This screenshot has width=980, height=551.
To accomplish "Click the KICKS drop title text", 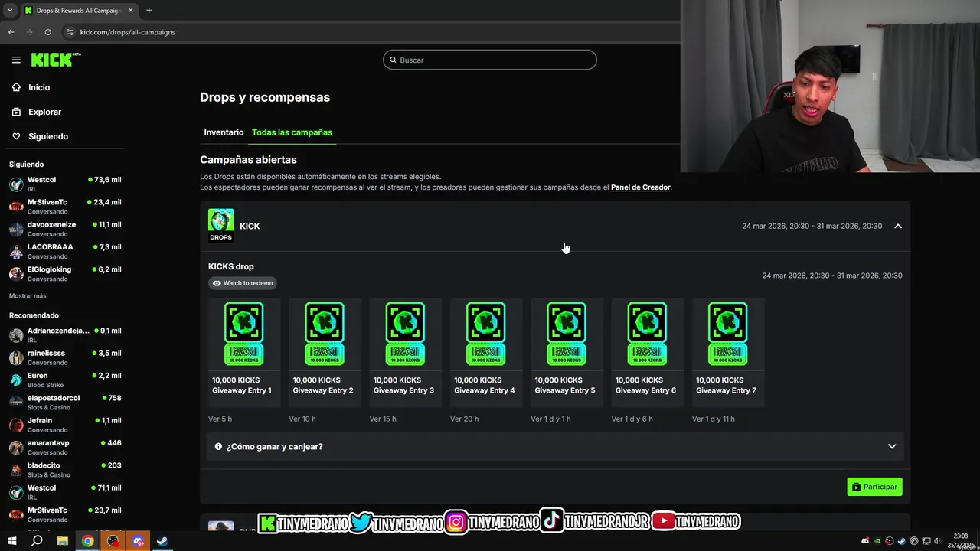I will [x=230, y=266].
